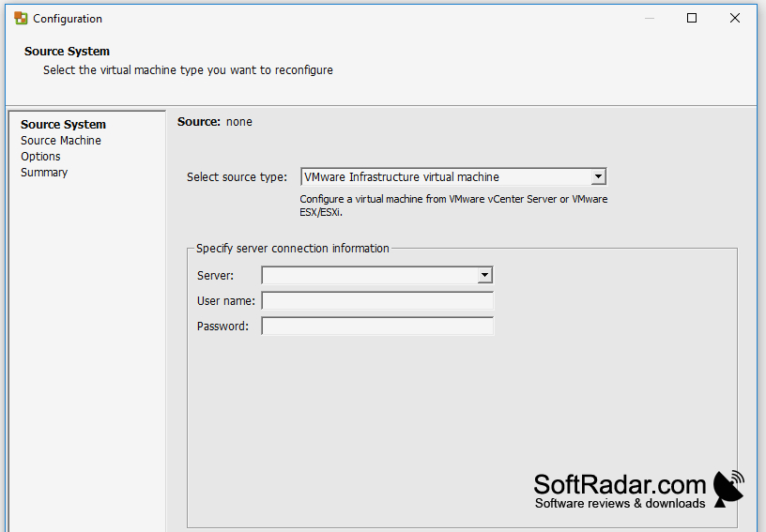Close the Configuration wizard window

click(x=734, y=19)
